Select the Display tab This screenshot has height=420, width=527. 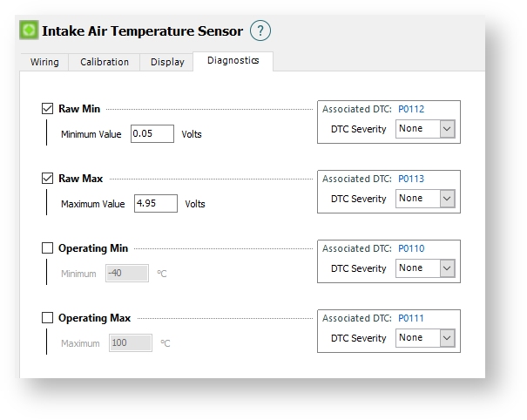click(167, 62)
